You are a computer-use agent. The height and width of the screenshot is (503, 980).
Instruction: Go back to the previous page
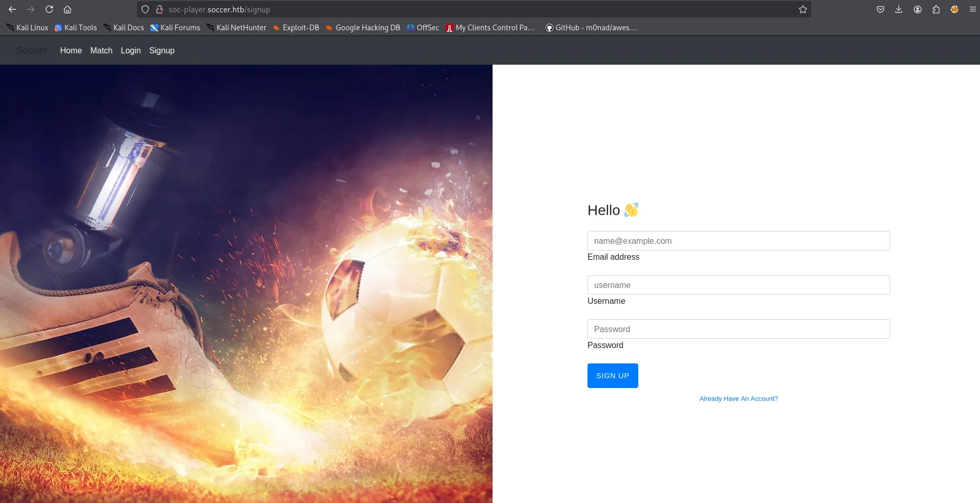point(12,9)
